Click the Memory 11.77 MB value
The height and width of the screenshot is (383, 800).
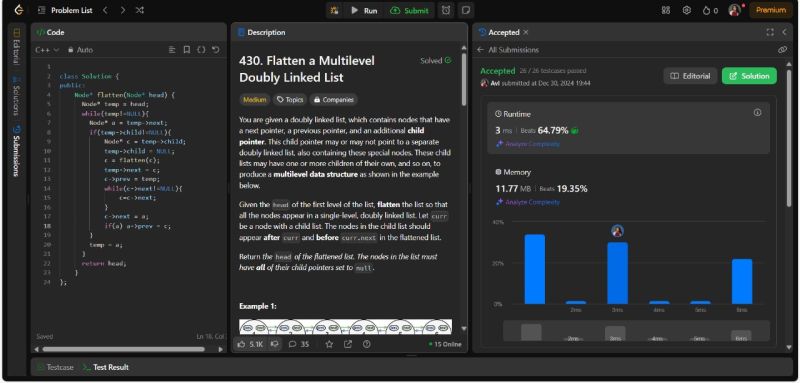[x=513, y=189]
